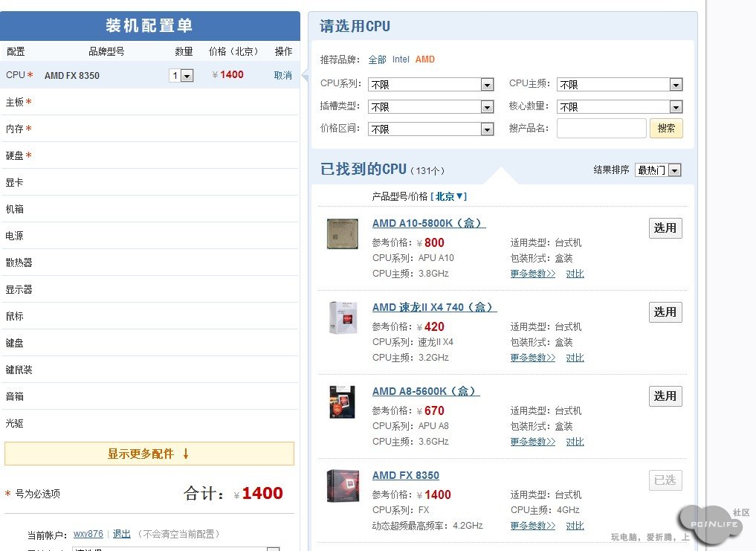Expand the CPU主频 dropdown
Screen dimensions: 756x551
pos(620,85)
